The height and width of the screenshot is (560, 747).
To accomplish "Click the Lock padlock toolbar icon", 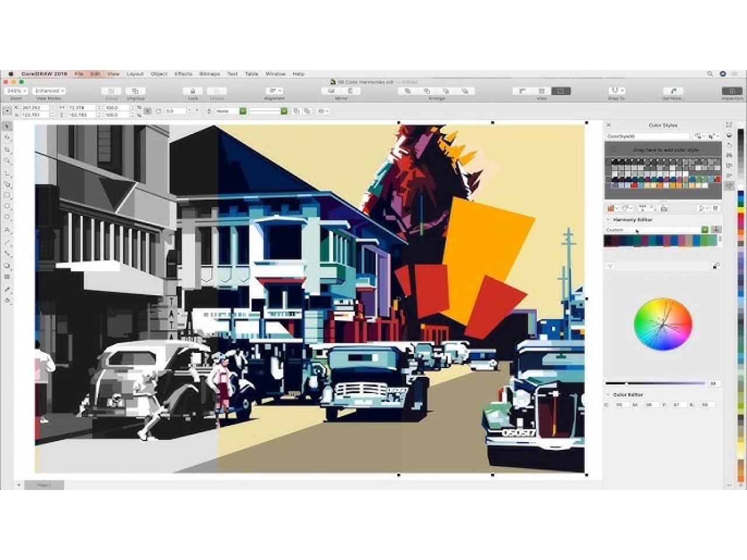I will point(193,91).
